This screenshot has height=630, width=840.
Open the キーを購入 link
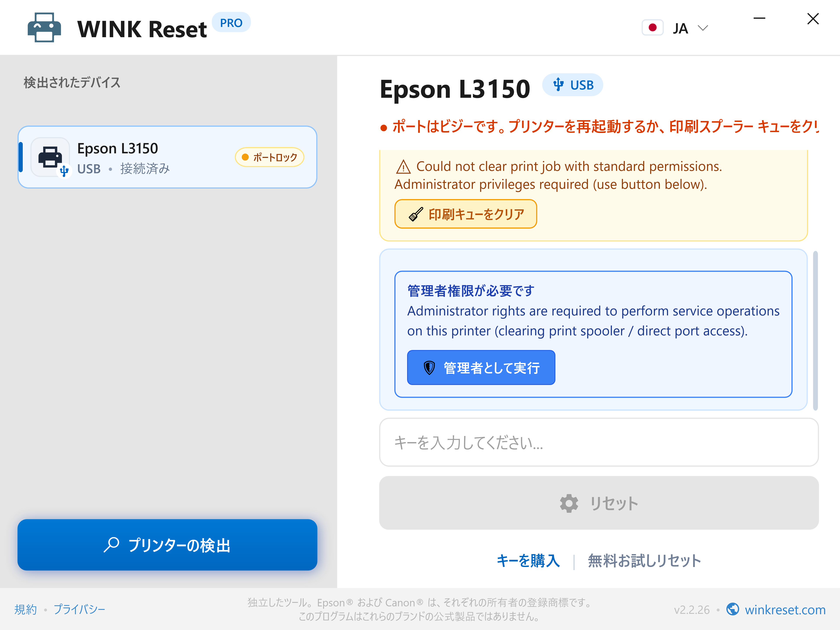(528, 561)
